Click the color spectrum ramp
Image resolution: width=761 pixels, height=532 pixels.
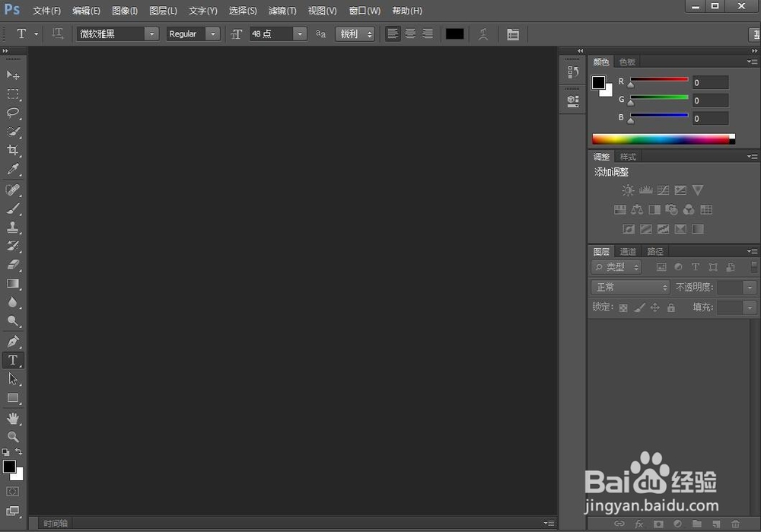664,139
